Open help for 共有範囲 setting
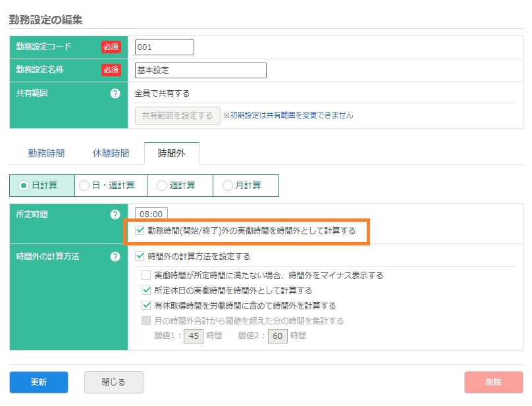The height and width of the screenshot is (406, 532). click(116, 93)
